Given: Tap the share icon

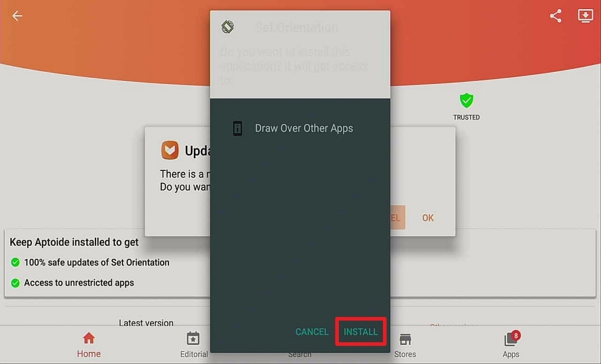Looking at the screenshot, I should [555, 16].
